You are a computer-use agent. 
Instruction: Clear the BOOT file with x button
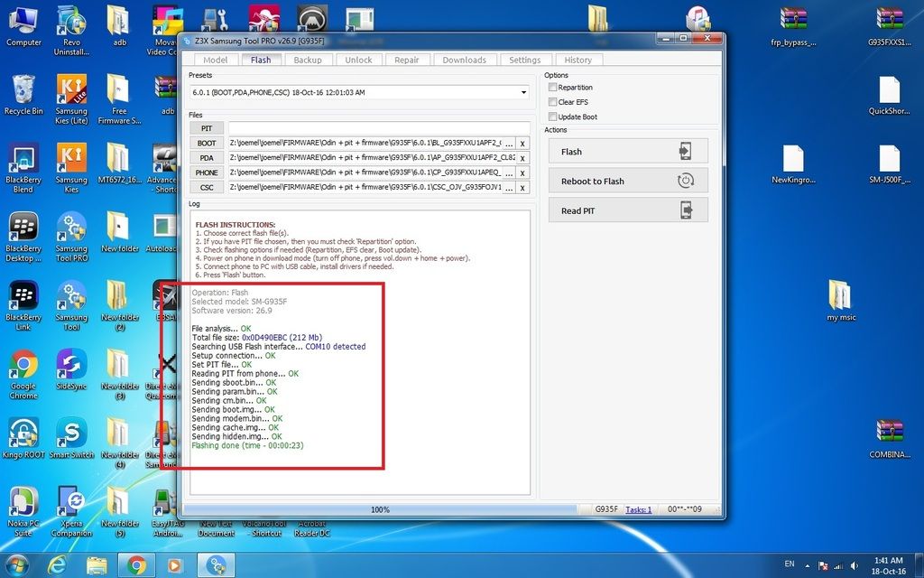[522, 144]
